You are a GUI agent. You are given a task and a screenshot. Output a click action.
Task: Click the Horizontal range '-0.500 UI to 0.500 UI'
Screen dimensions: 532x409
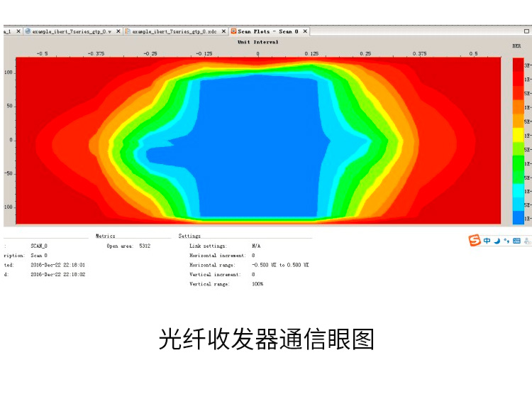[x=280, y=265]
